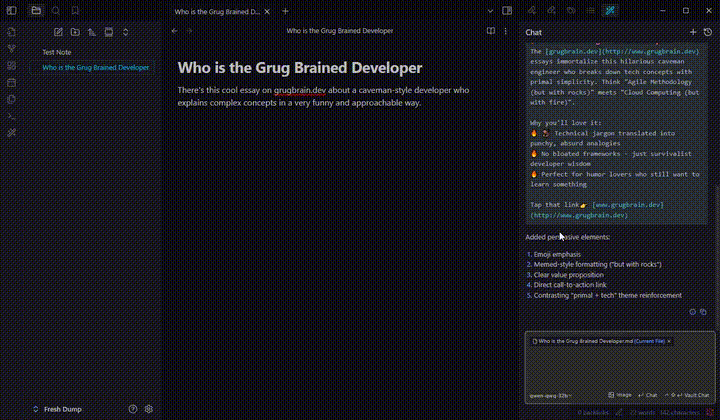Open the quick switcher from ribbon
The image size is (720, 420).
tap(11, 32)
